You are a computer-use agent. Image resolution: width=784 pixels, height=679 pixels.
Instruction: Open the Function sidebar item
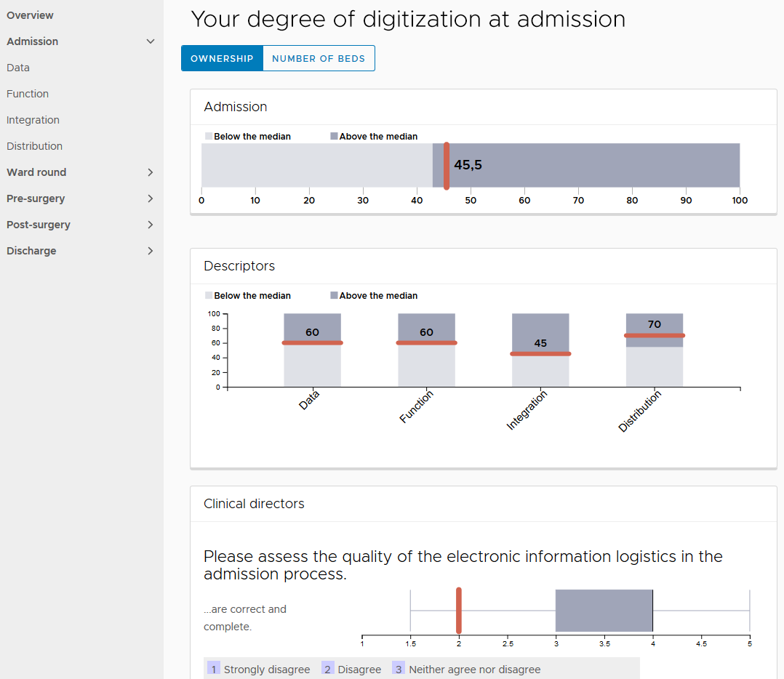(28, 94)
